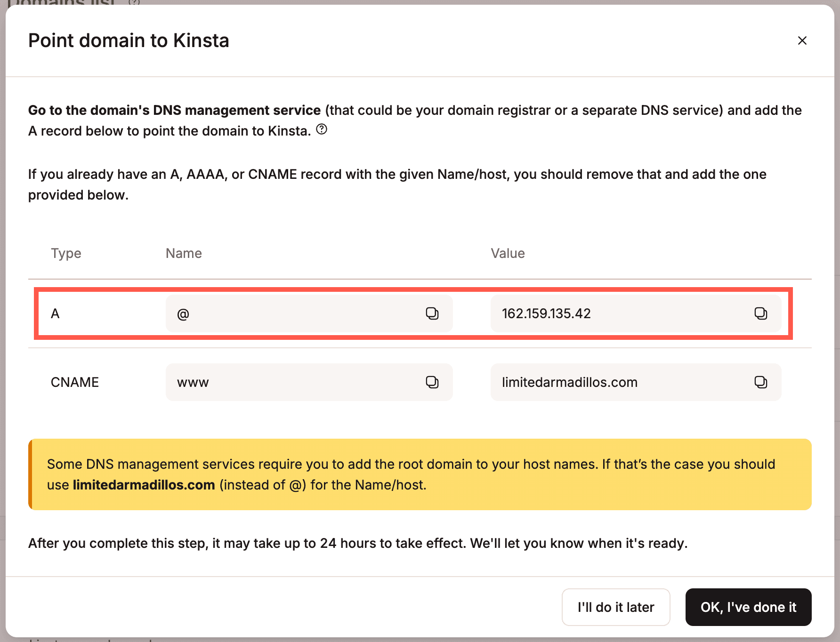Click "OK, I've done it"
Image resolution: width=840 pixels, height=642 pixels.
[748, 607]
